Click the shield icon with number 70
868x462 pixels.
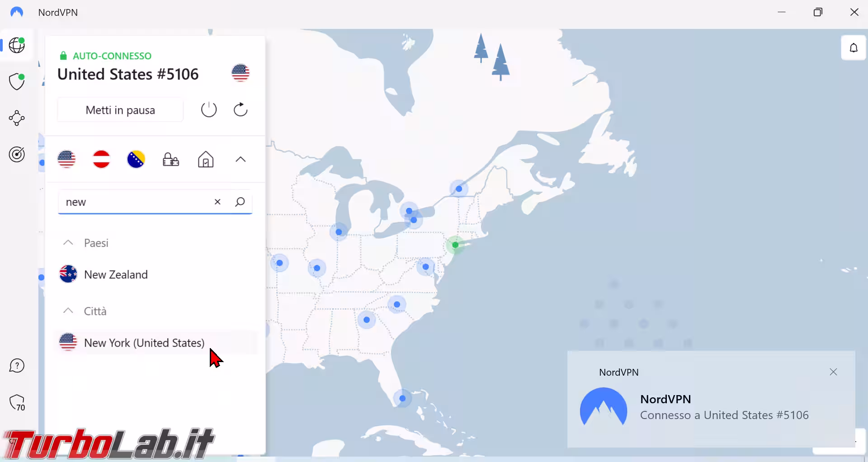[17, 402]
